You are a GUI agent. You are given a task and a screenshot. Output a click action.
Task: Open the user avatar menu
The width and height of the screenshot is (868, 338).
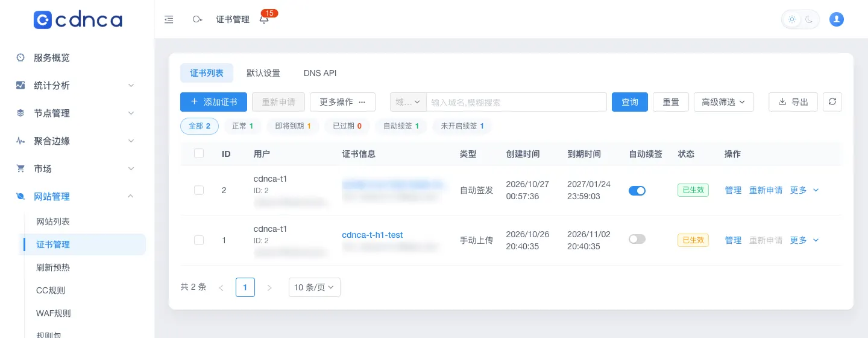click(836, 19)
